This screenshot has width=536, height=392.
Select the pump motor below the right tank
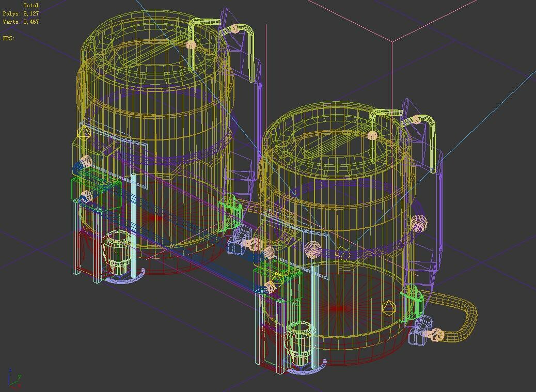pyautogui.click(x=298, y=341)
